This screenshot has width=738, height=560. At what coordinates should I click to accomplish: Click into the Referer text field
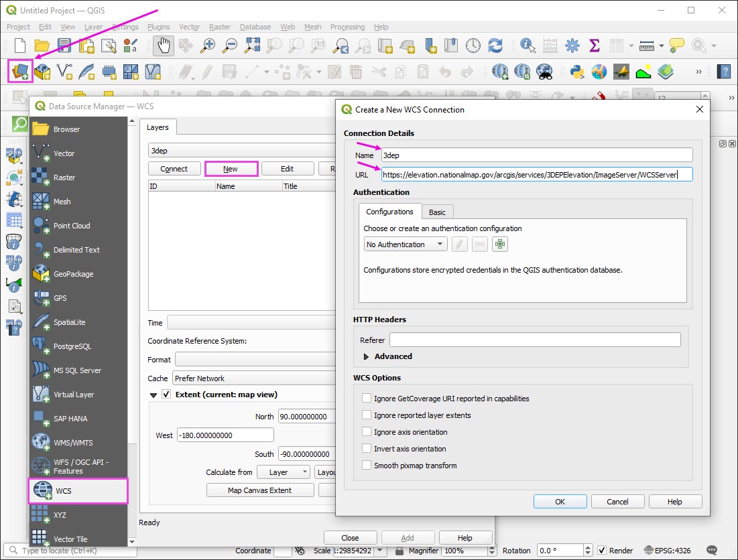pyautogui.click(x=534, y=340)
